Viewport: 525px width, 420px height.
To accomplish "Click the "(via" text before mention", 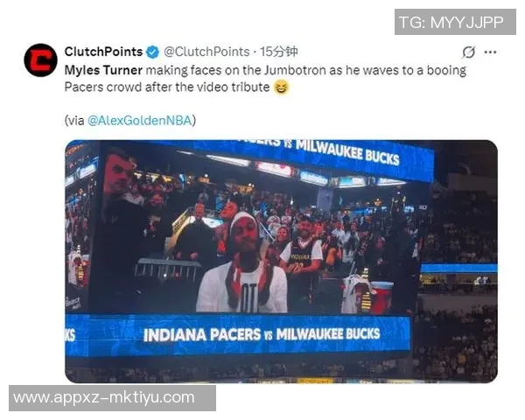I will click(75, 120).
